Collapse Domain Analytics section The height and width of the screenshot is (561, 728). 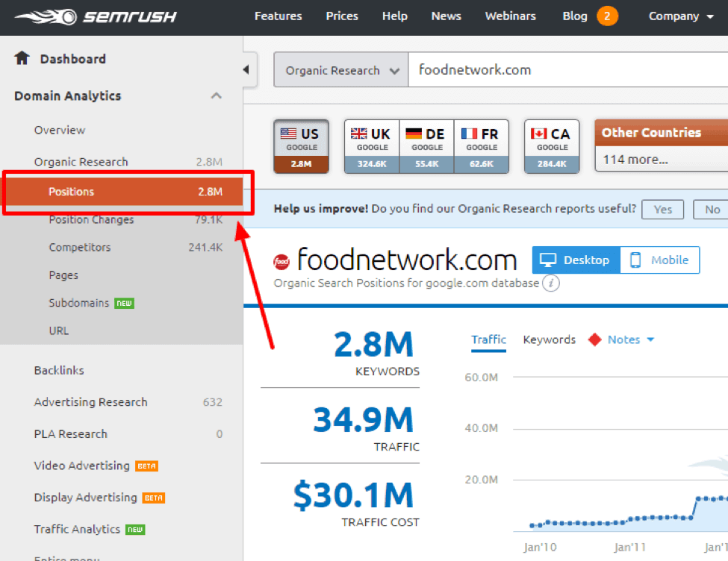(216, 96)
